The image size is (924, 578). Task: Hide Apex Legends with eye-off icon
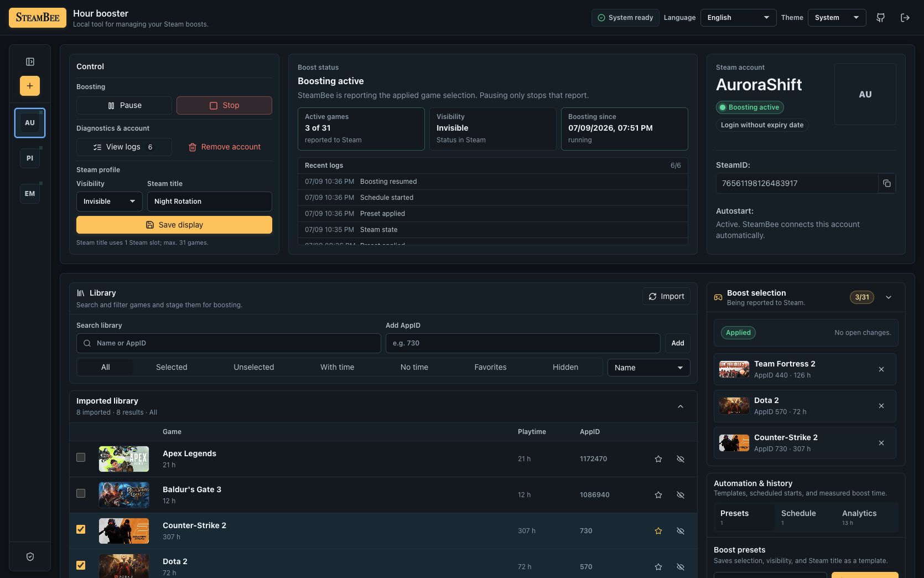click(x=681, y=459)
